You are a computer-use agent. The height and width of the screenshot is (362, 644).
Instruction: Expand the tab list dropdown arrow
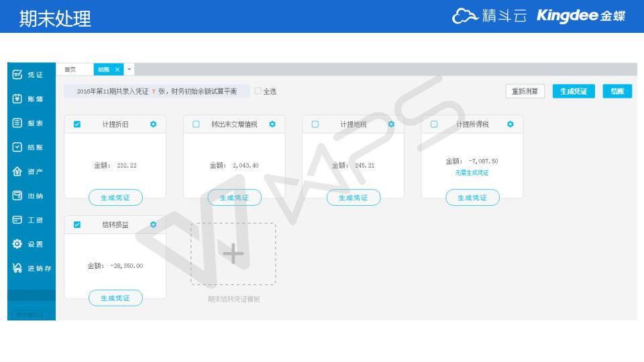tap(129, 69)
